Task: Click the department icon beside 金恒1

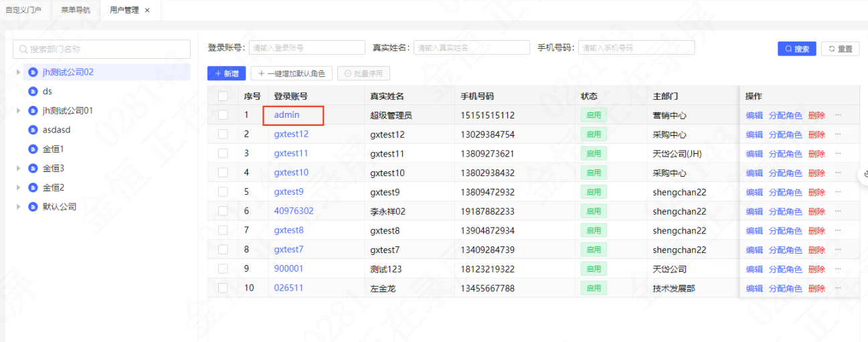Action: (33, 149)
